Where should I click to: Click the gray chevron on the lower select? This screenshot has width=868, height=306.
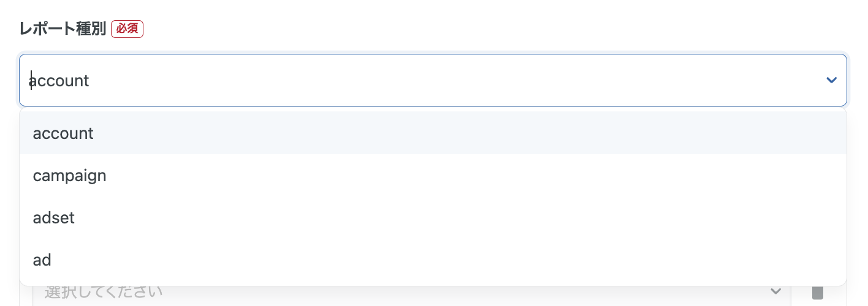pyautogui.click(x=775, y=292)
